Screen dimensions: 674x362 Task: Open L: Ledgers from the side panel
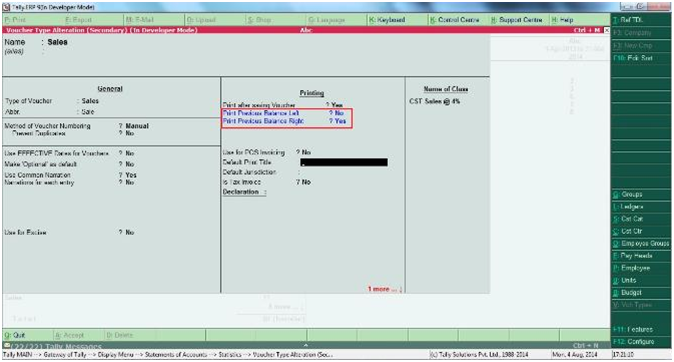pyautogui.click(x=640, y=207)
